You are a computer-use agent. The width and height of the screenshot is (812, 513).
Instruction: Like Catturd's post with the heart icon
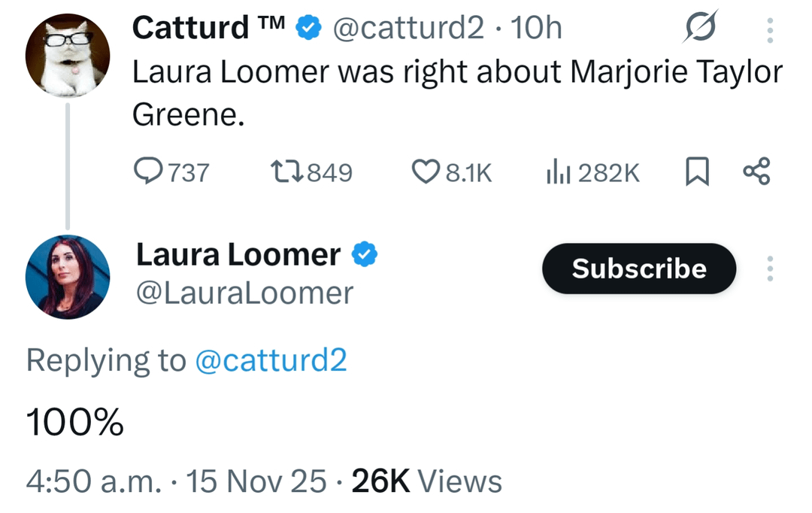click(426, 173)
